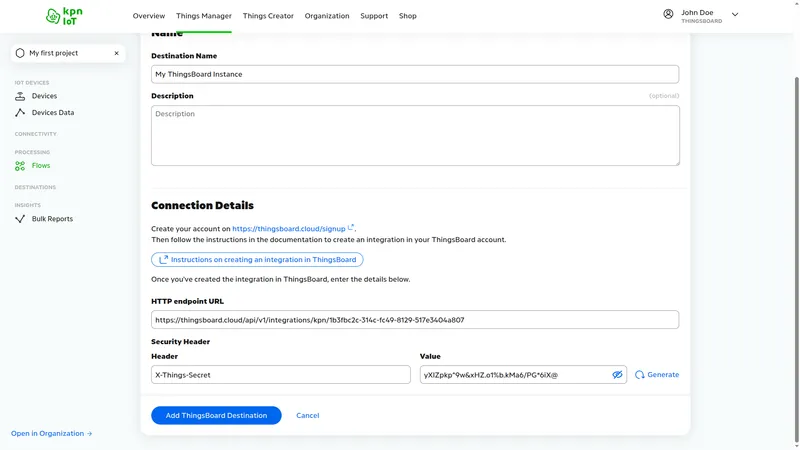Open the Overview menu

149,16
